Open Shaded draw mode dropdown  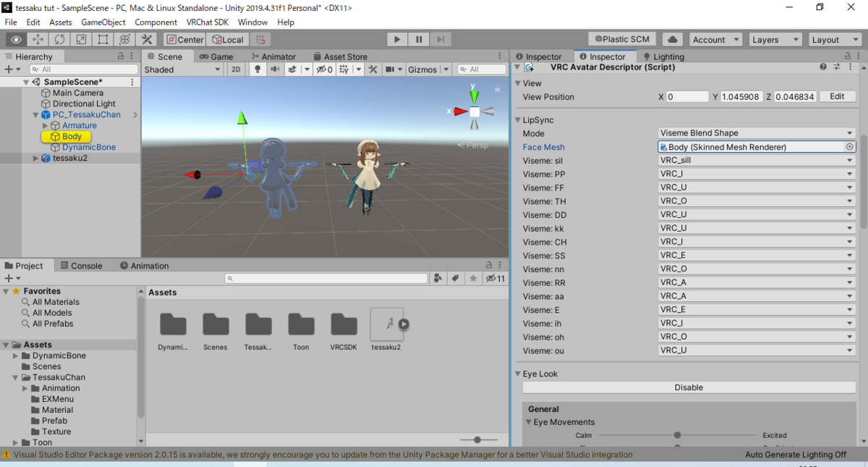click(x=183, y=70)
